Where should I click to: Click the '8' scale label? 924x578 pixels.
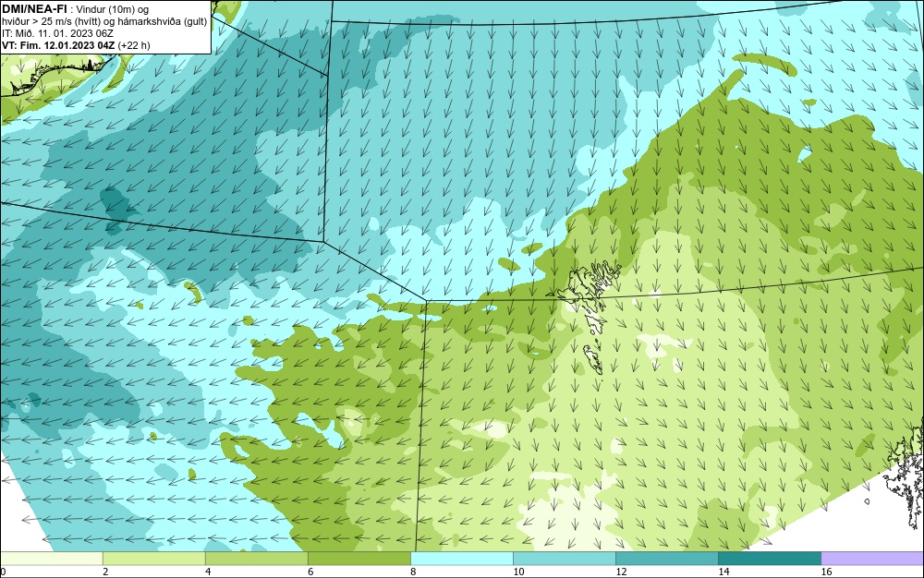click(x=412, y=572)
